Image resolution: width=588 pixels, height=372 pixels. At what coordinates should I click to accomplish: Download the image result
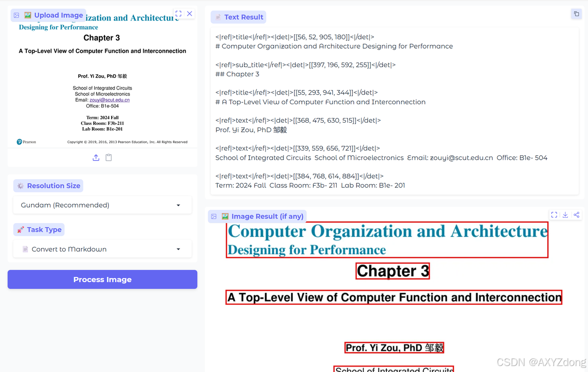pyautogui.click(x=565, y=214)
